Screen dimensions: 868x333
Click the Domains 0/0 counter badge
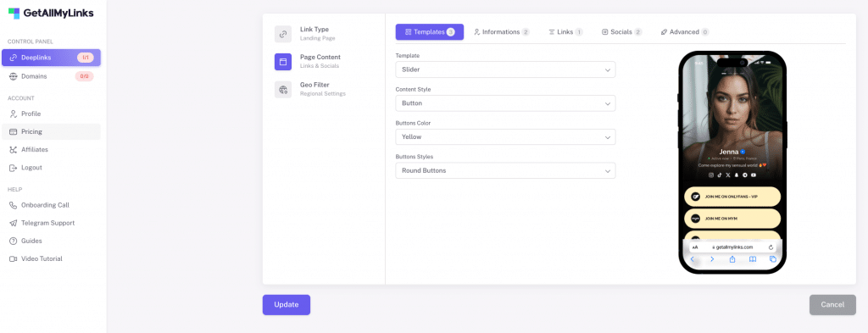pyautogui.click(x=84, y=76)
